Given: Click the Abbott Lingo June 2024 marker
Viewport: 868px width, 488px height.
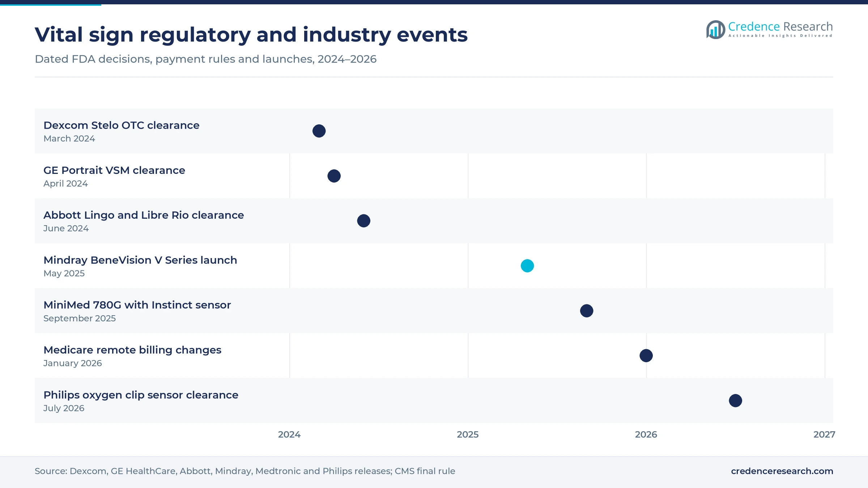Looking at the screenshot, I should click(x=363, y=221).
